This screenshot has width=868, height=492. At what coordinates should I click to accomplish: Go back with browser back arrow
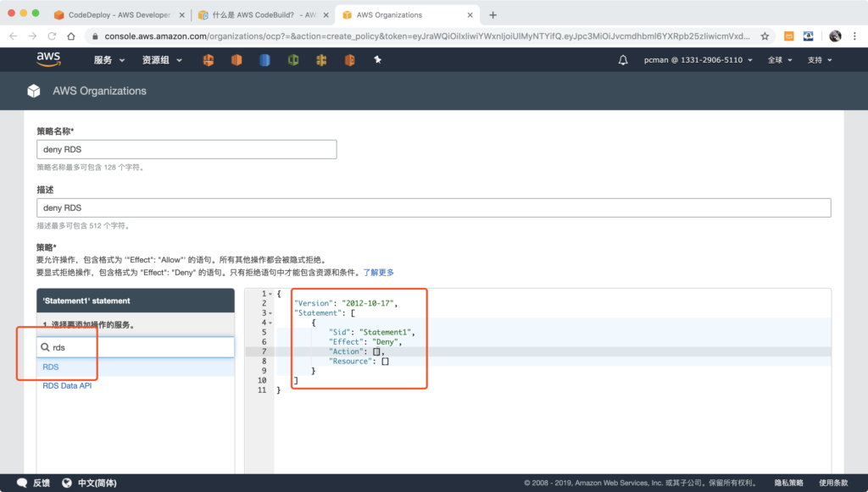[14, 36]
